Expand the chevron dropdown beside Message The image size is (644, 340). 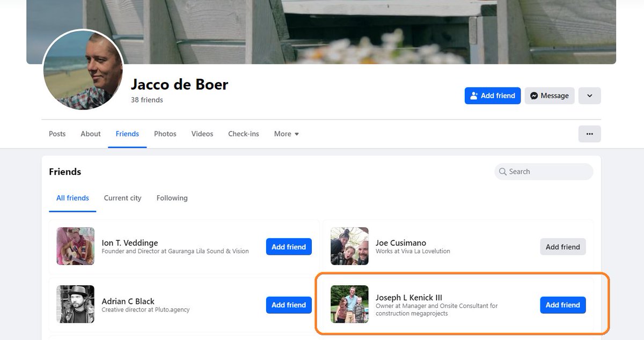pyautogui.click(x=590, y=95)
